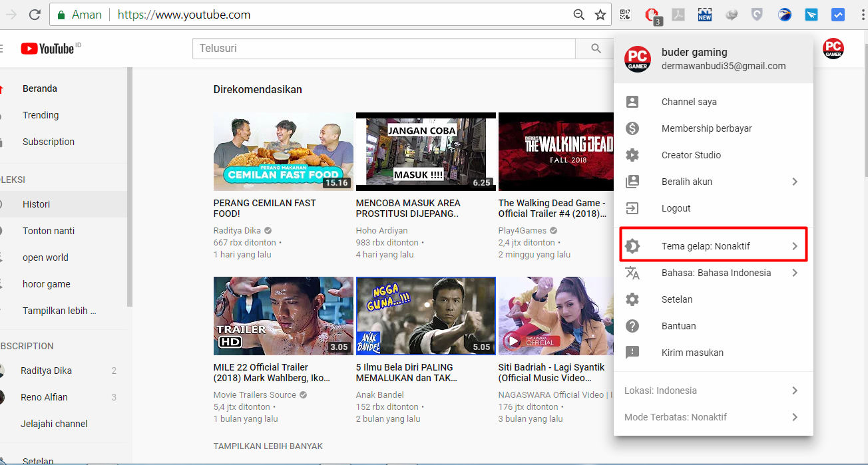The height and width of the screenshot is (465, 868).
Task: Click the PDF extension icon
Action: pyautogui.click(x=678, y=15)
